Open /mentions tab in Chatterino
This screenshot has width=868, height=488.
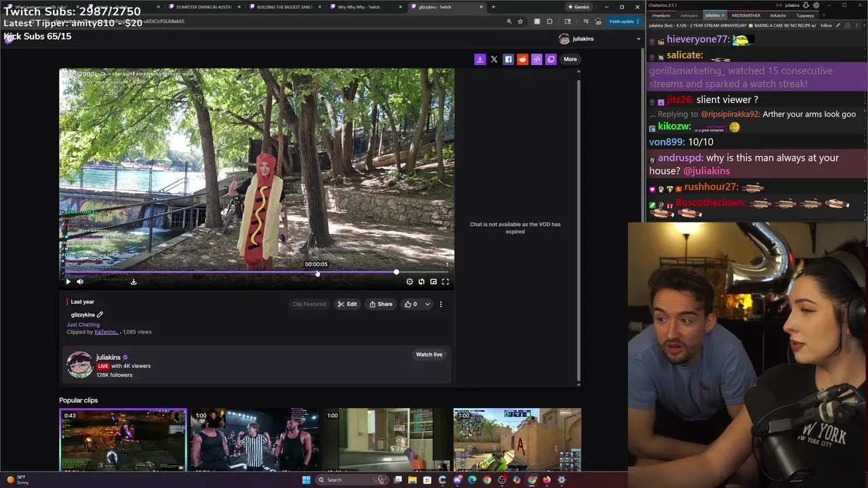pos(660,16)
